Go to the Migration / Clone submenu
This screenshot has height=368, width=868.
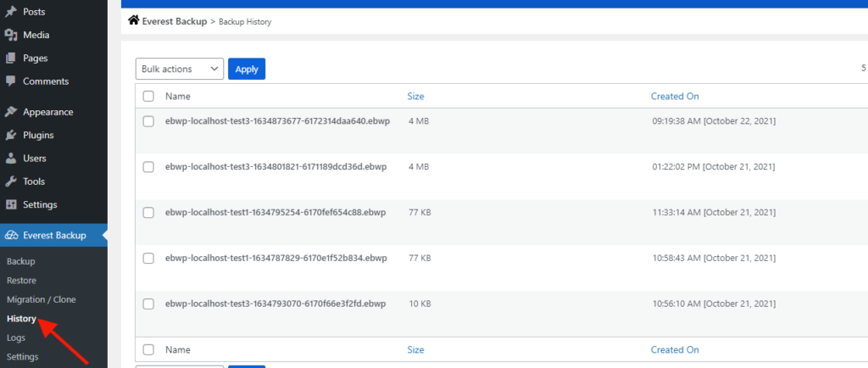[42, 299]
